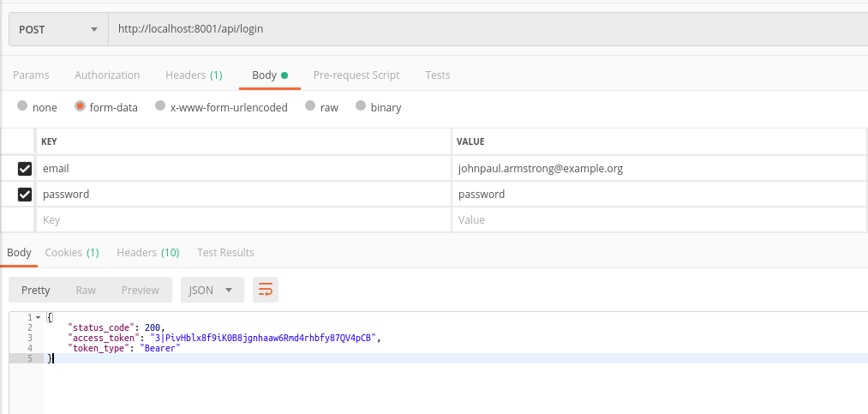868x414 pixels.
Task: Uncheck the email row checkbox
Action: 25,169
